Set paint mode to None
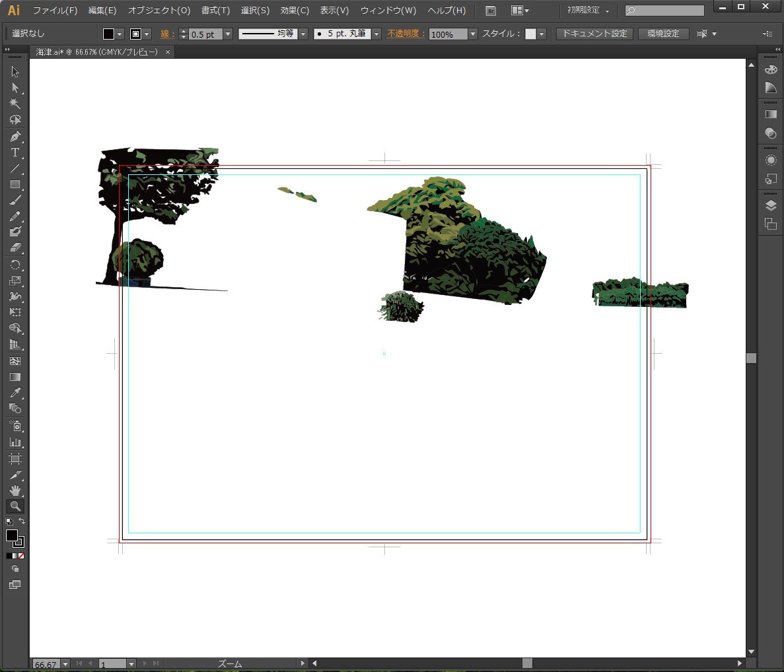The height and width of the screenshot is (672, 784). pos(21,556)
